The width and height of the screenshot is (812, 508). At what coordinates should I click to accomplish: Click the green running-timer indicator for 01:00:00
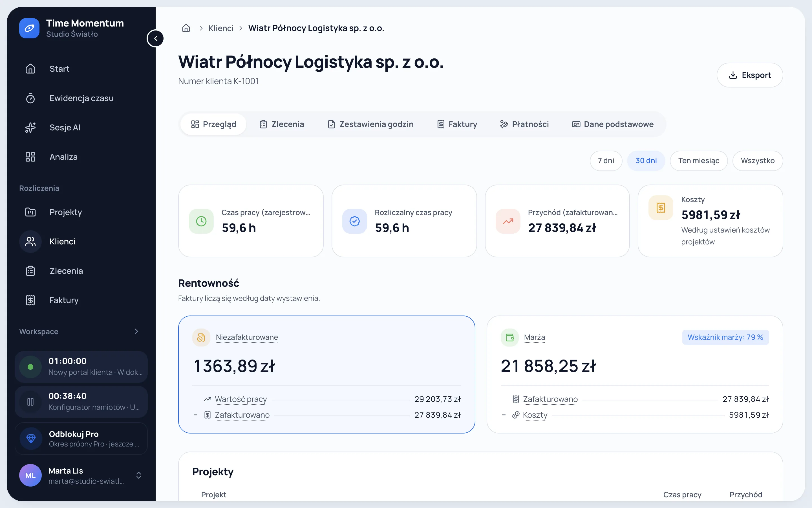pyautogui.click(x=30, y=367)
